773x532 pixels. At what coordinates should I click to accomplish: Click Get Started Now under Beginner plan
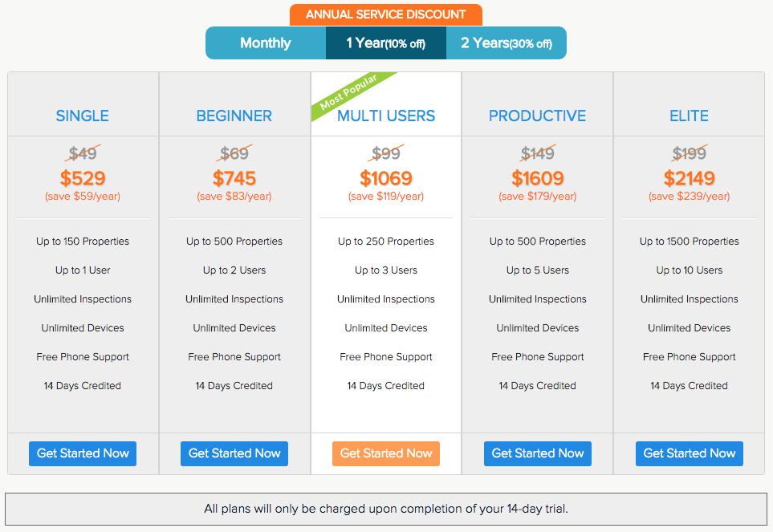tap(234, 453)
